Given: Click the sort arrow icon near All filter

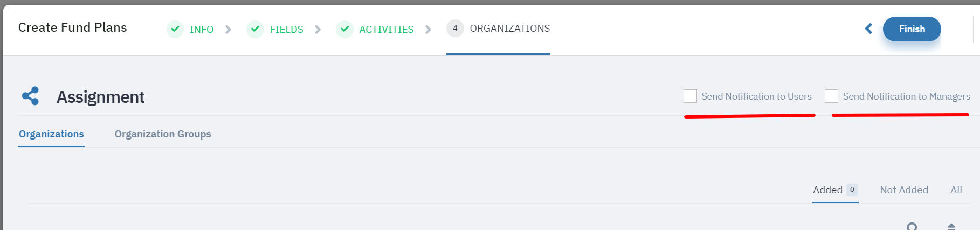Looking at the screenshot, I should point(951,226).
